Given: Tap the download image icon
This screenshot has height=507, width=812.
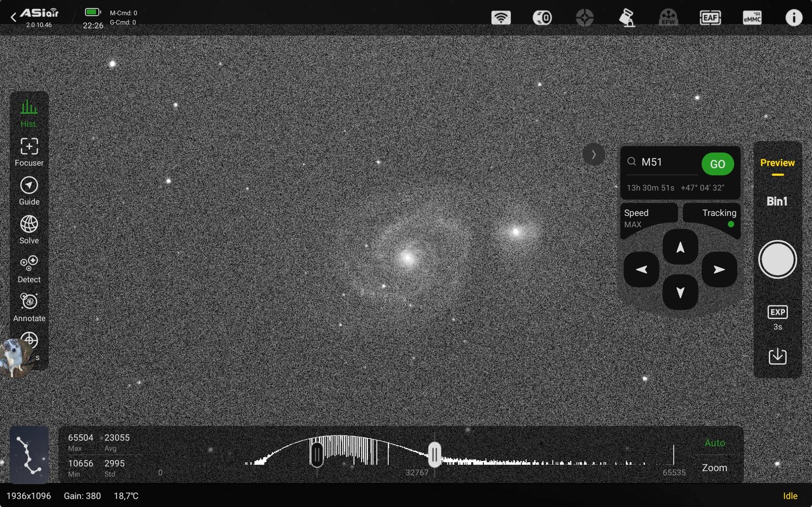Looking at the screenshot, I should (x=777, y=356).
